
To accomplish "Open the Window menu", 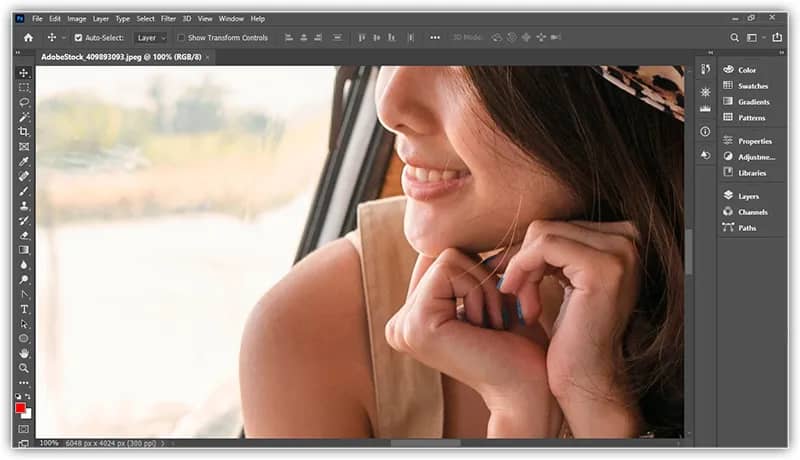I will [x=231, y=19].
